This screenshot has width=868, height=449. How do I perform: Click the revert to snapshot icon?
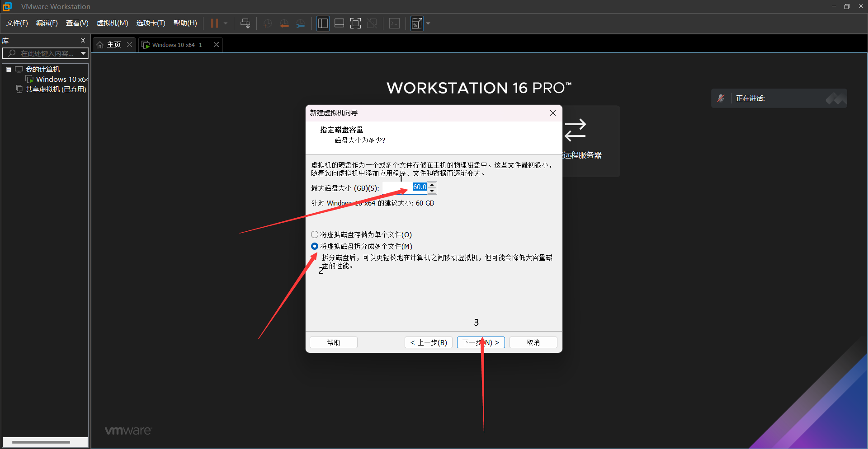(x=284, y=23)
